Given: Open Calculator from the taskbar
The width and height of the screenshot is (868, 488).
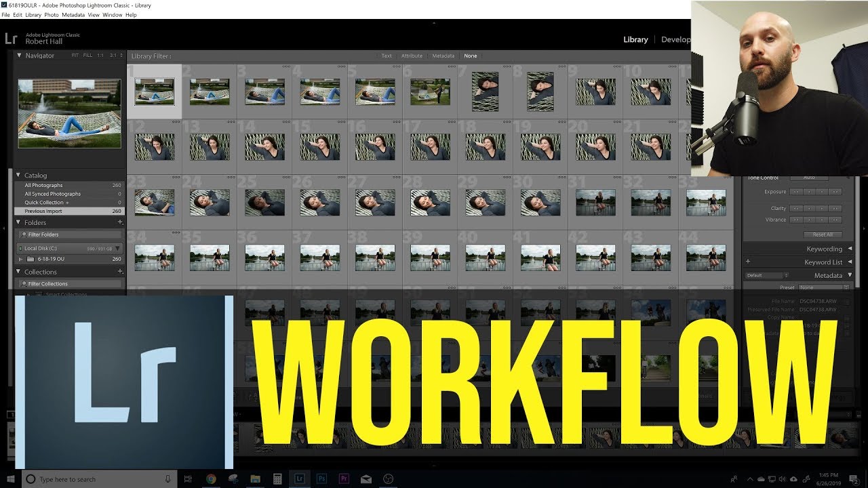Looking at the screenshot, I should 277,479.
